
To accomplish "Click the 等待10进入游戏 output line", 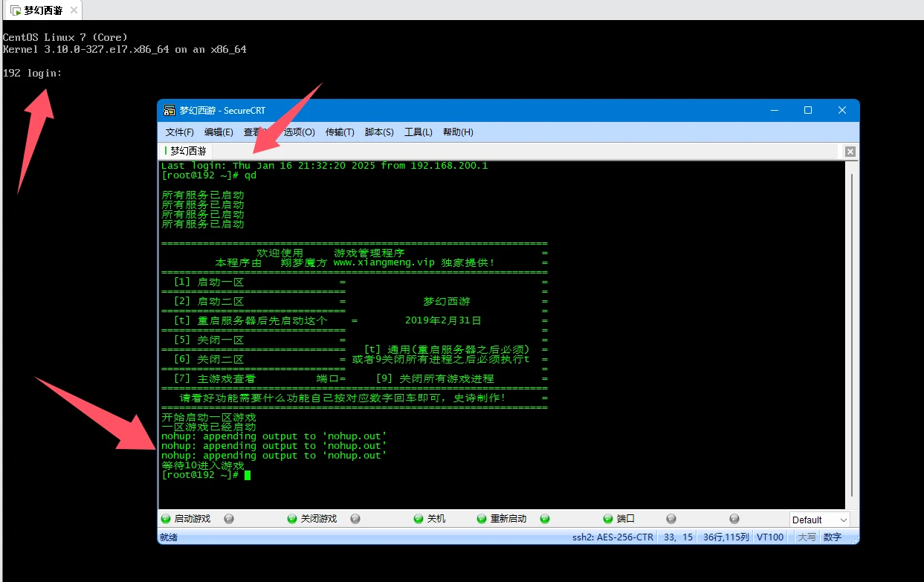I will coord(203,465).
